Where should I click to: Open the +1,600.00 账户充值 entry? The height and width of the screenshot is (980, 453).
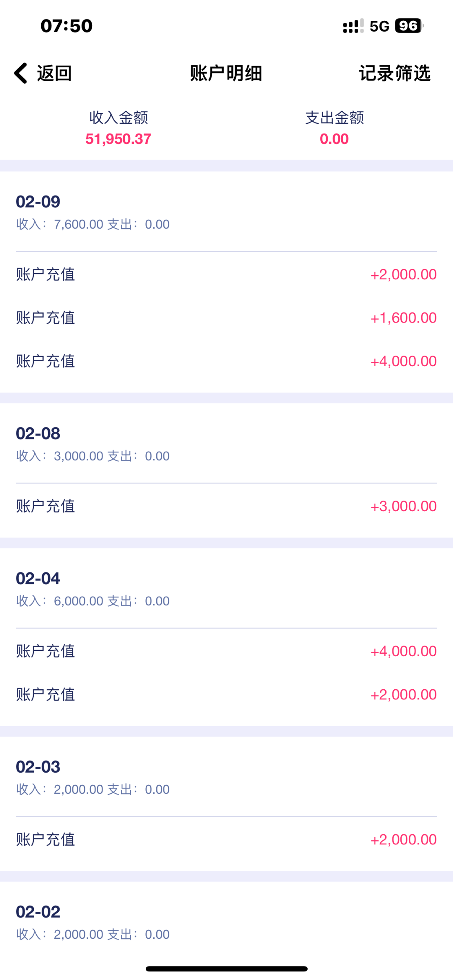226,318
